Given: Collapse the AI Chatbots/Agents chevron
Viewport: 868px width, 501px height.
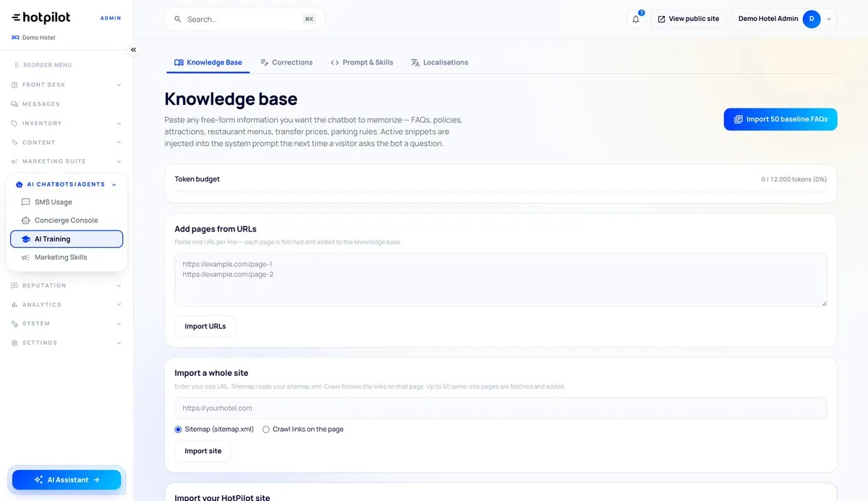Looking at the screenshot, I should pos(114,184).
